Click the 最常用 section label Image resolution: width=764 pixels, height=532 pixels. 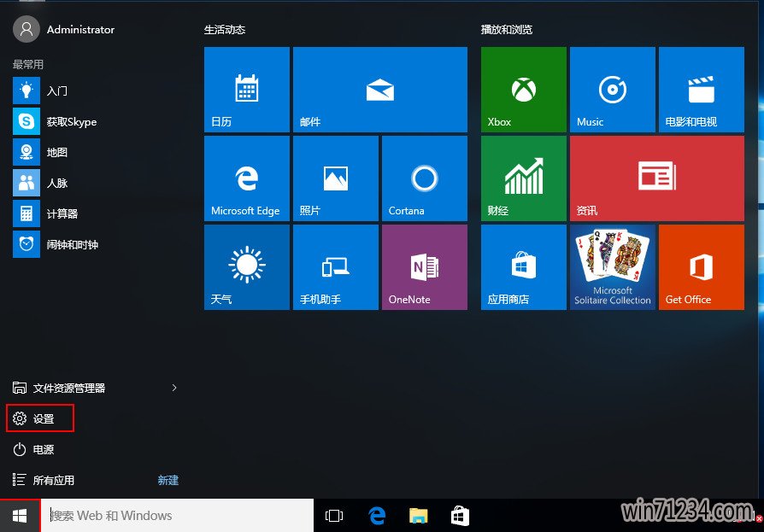click(28, 64)
